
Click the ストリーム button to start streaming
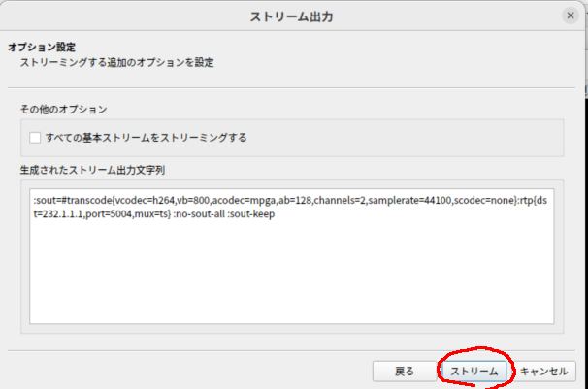coord(474,371)
